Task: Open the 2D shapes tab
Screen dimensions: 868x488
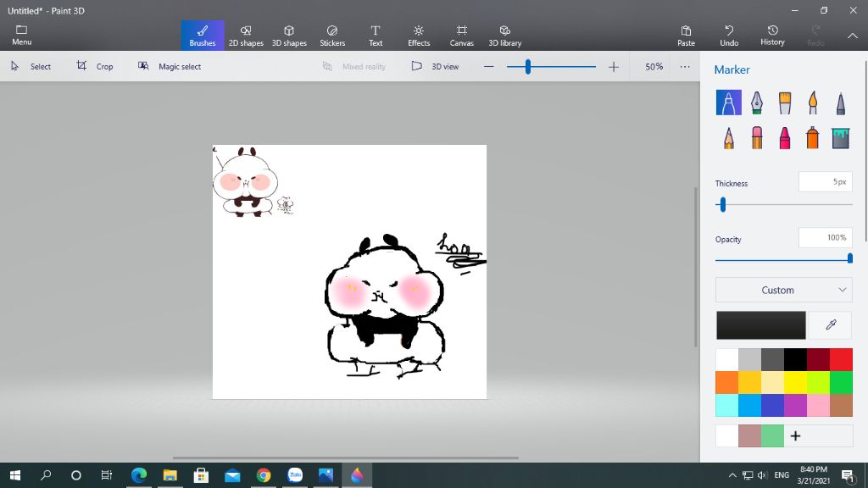Action: pos(246,36)
